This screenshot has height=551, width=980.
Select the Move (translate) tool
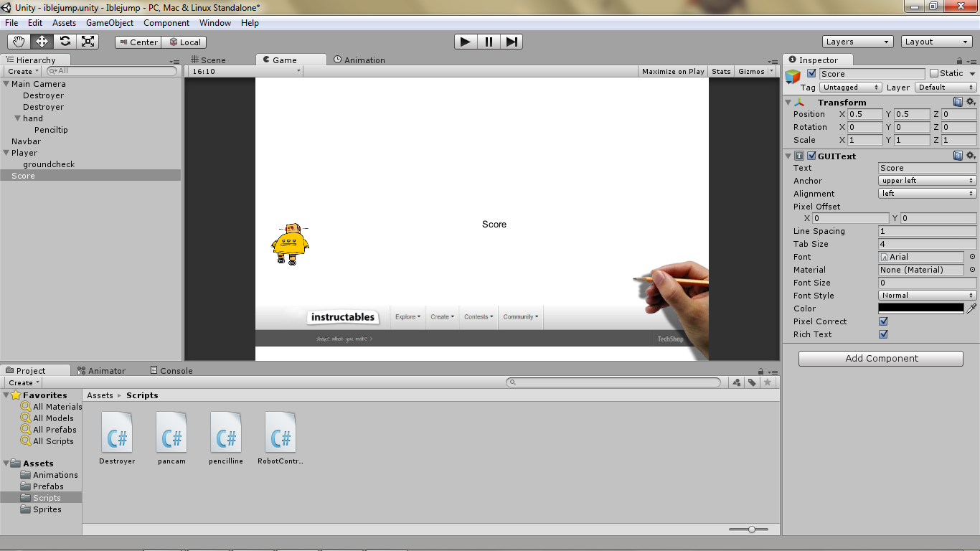coord(42,42)
